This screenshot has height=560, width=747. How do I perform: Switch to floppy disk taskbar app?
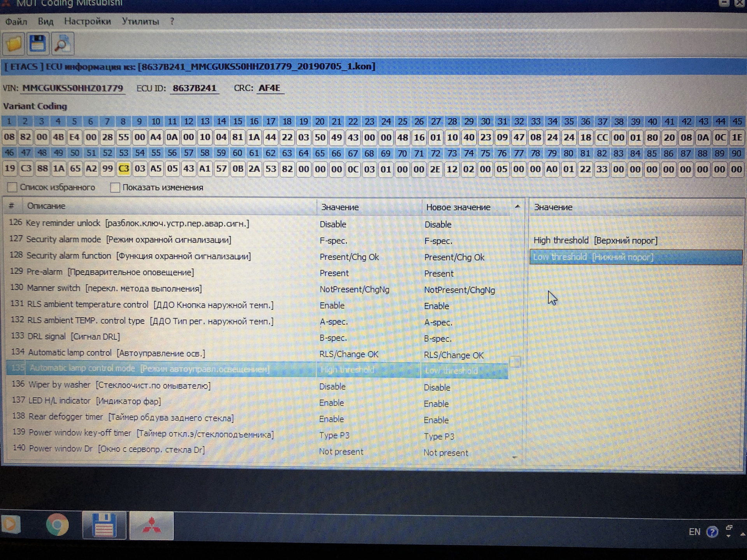coord(104,525)
